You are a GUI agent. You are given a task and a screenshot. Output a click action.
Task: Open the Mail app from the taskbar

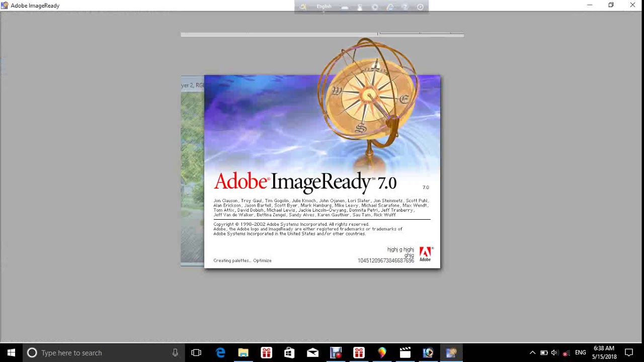pyautogui.click(x=312, y=352)
